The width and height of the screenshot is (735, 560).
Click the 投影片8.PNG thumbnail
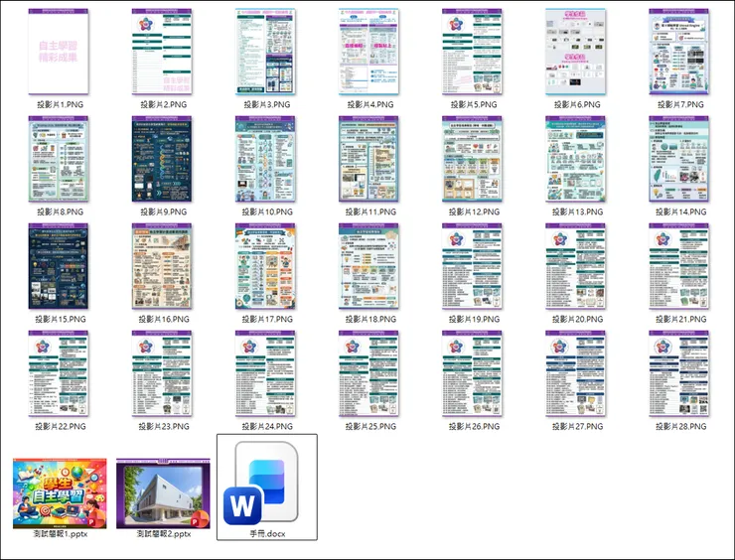coord(59,159)
